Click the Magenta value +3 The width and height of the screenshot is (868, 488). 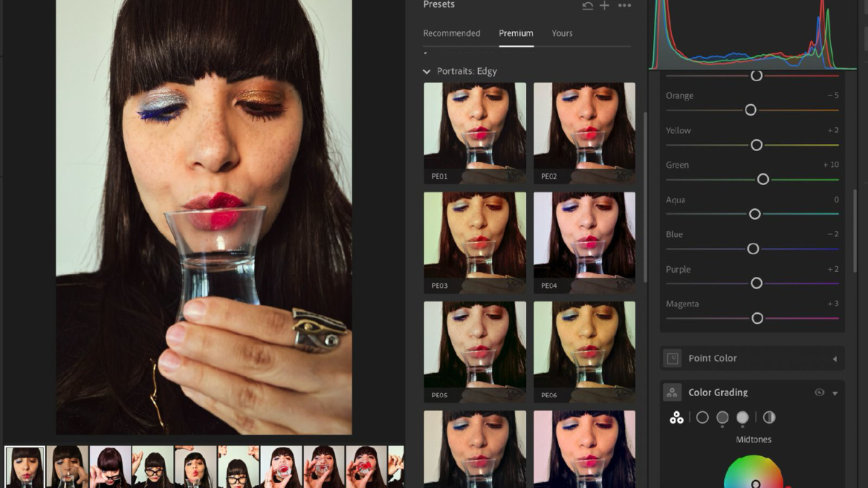pyautogui.click(x=833, y=304)
